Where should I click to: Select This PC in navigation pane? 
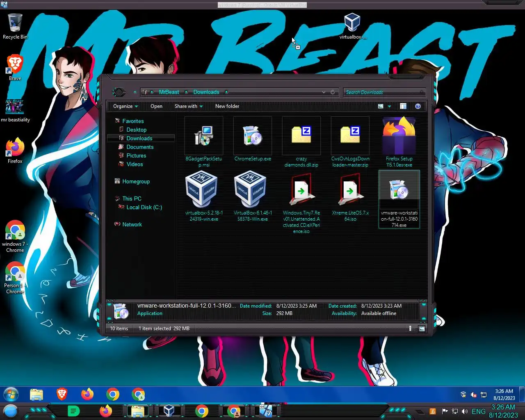tap(132, 199)
